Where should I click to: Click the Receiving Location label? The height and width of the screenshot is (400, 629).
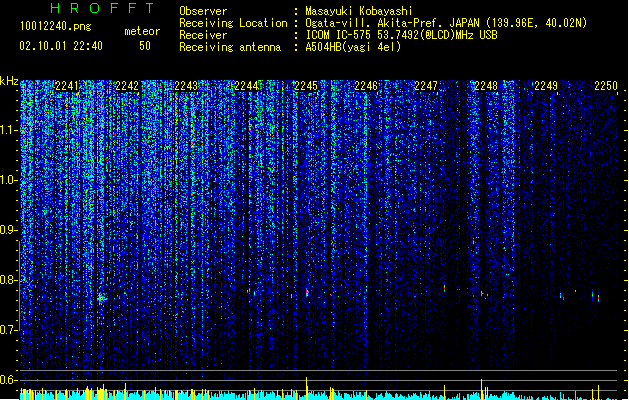click(x=233, y=23)
